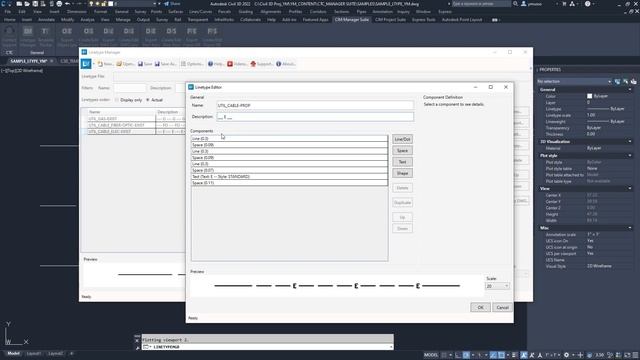
Task: Switch to Express Tools ribbon tab
Action: tap(423, 20)
